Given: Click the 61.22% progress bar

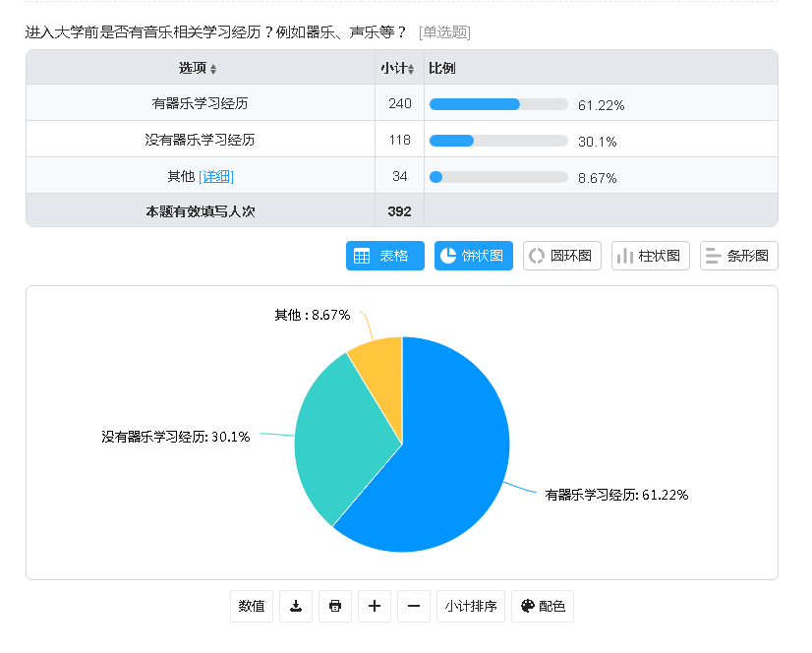Looking at the screenshot, I should (498, 104).
